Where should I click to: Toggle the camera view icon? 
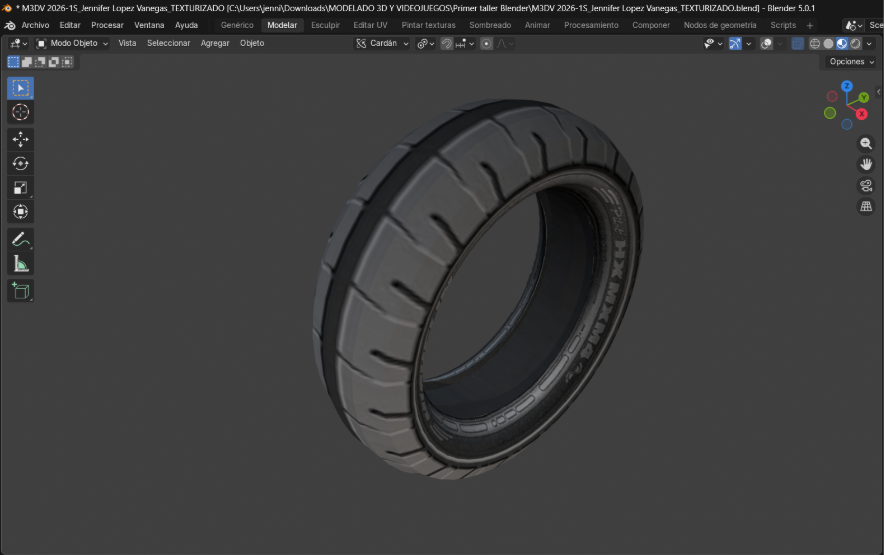866,185
